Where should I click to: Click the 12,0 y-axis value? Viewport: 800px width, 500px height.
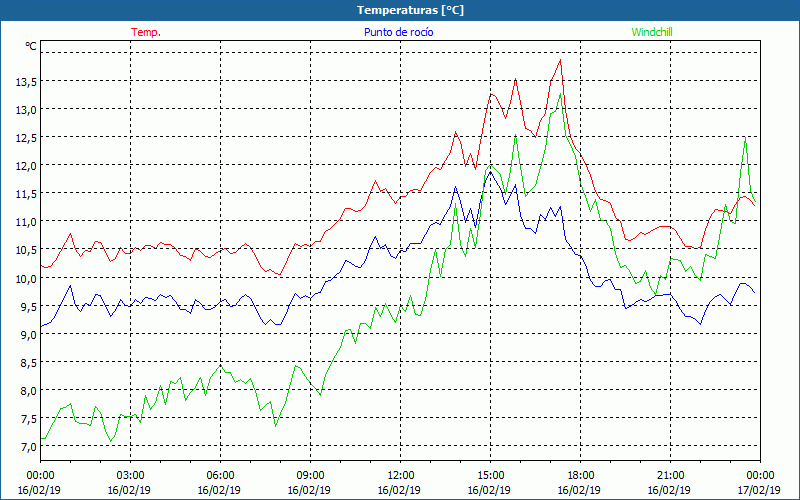click(x=26, y=166)
